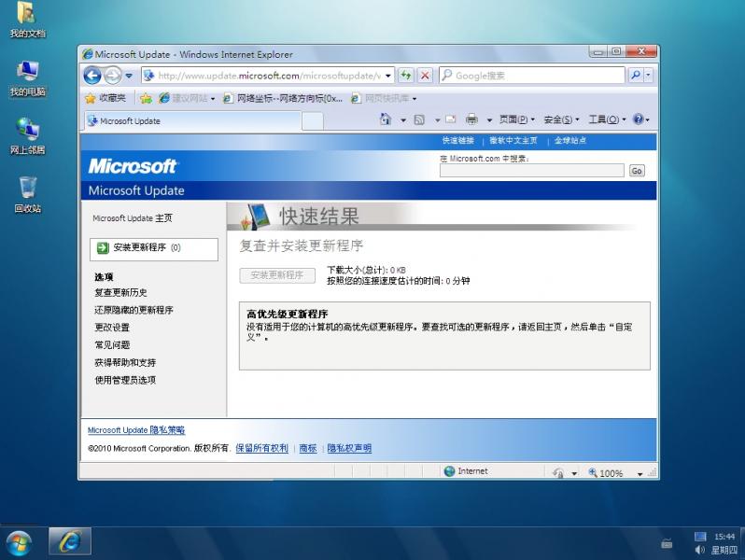Click 保留所有权利 footer link
Screen dimensions: 745x560
[x=261, y=448]
